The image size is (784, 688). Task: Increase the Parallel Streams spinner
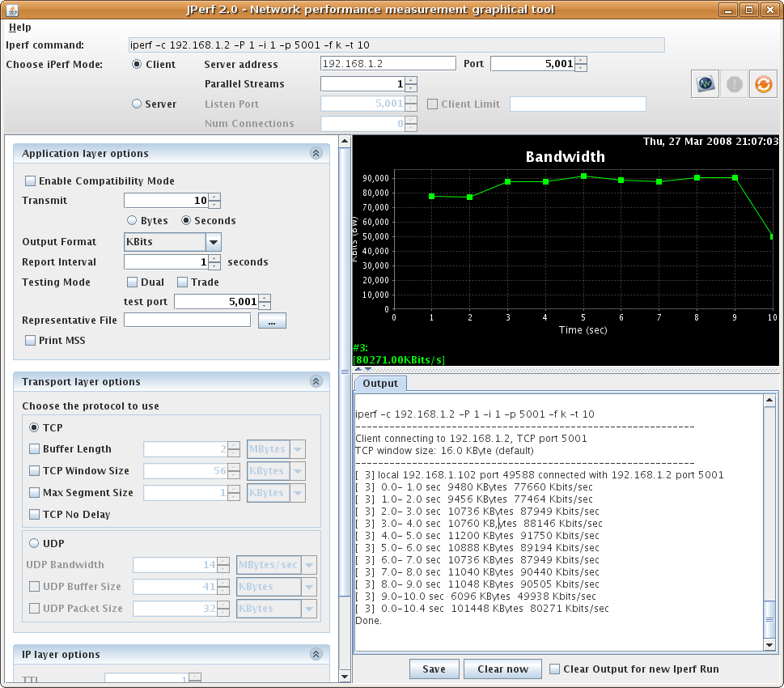(x=410, y=81)
